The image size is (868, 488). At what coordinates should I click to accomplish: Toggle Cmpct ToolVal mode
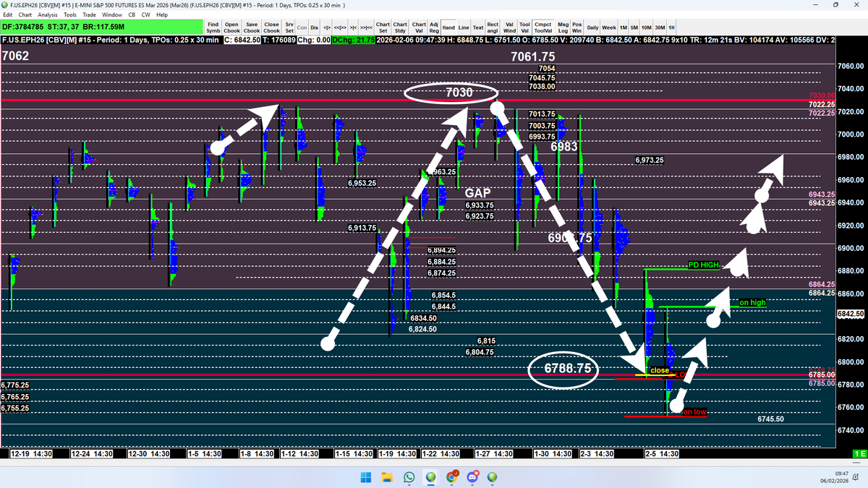[x=543, y=27]
